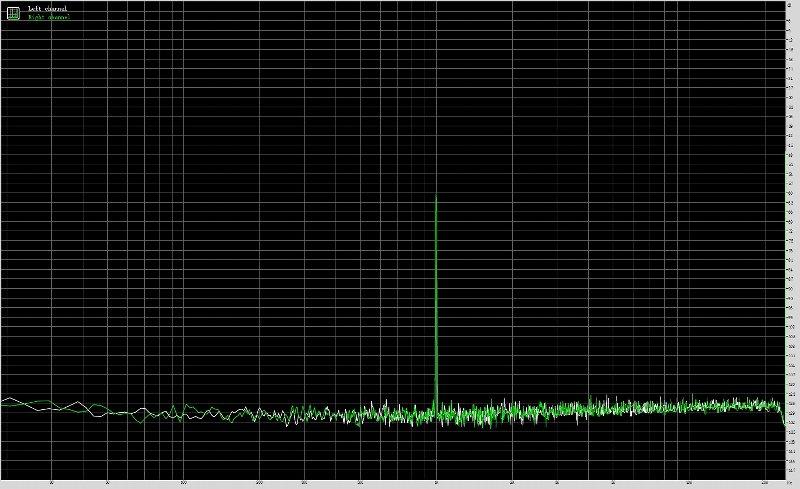Click the 500 Hz frequency axis label

360,483
